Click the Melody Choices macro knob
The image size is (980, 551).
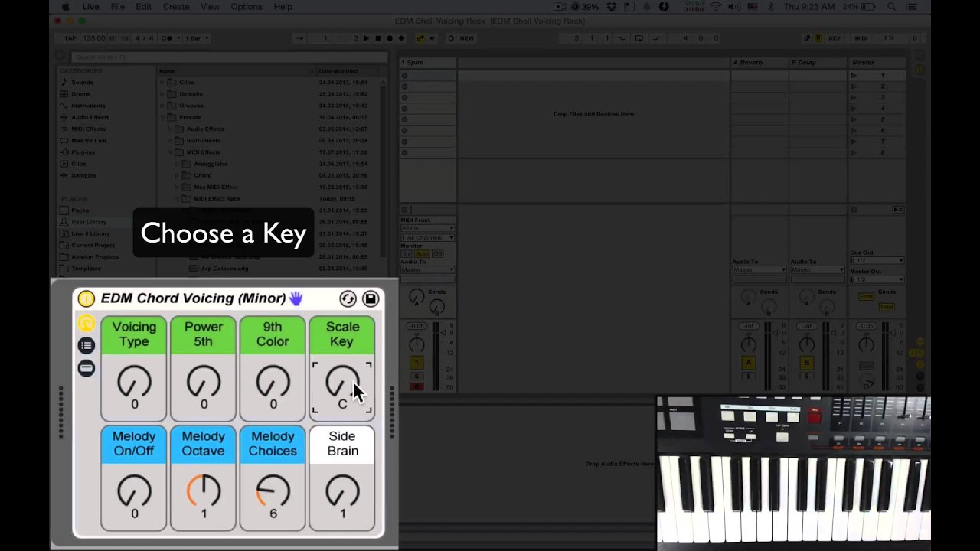(273, 491)
